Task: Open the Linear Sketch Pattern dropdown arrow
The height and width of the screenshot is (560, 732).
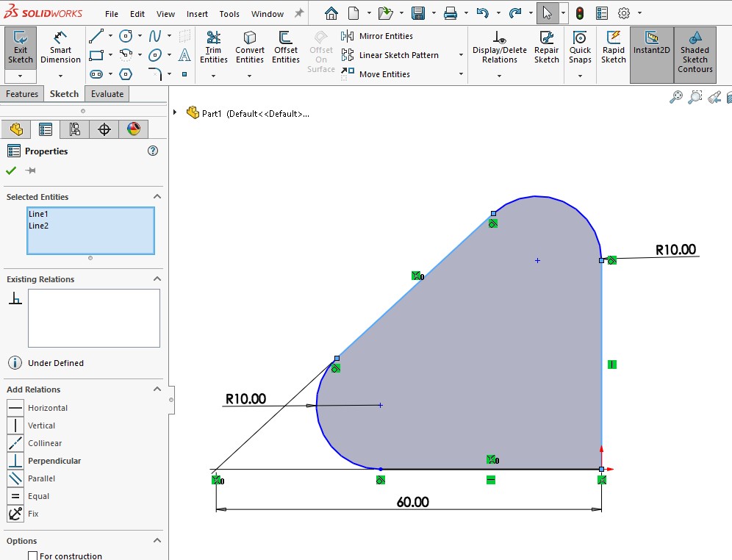Action: click(461, 55)
